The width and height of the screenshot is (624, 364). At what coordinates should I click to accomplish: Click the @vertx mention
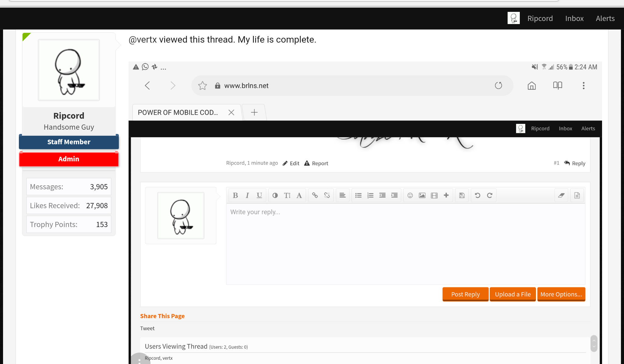point(143,40)
